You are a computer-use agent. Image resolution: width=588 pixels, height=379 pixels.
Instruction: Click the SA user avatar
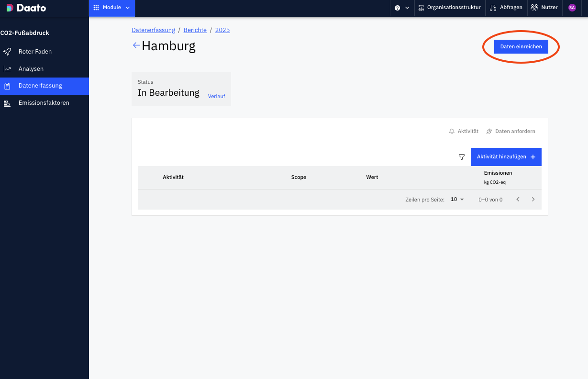[572, 8]
